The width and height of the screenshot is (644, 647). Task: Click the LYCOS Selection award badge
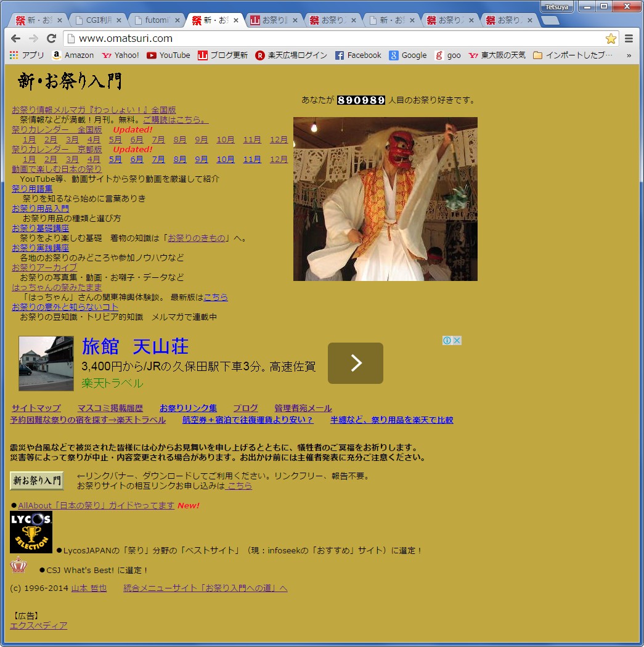tap(31, 532)
